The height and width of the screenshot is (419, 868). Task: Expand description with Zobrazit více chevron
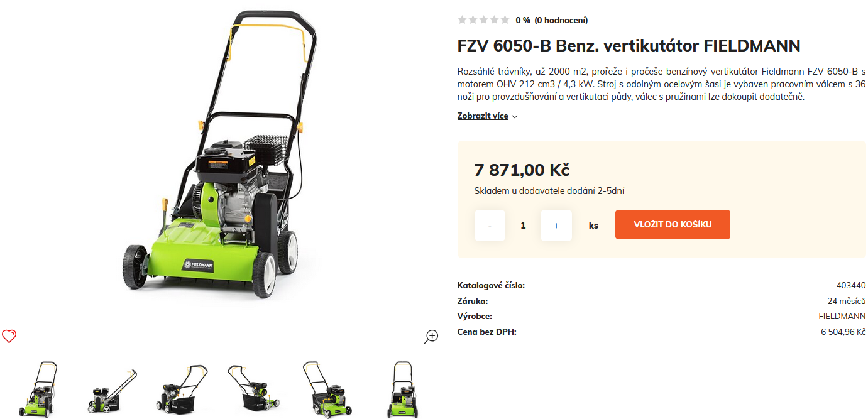click(515, 117)
